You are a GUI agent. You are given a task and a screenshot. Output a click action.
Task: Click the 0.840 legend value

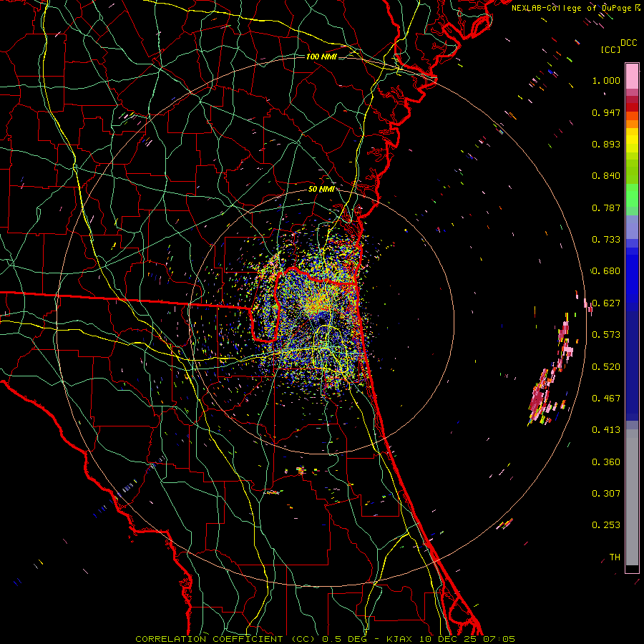click(x=606, y=176)
